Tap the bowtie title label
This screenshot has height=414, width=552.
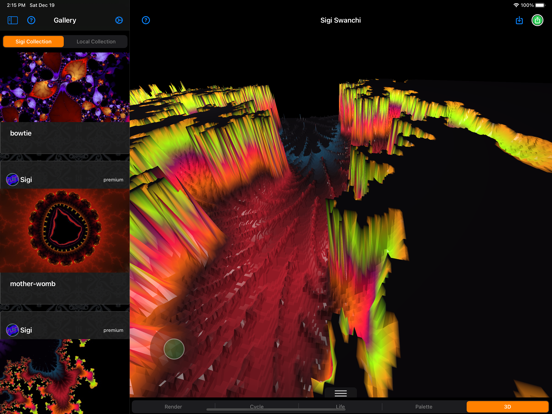click(x=21, y=133)
